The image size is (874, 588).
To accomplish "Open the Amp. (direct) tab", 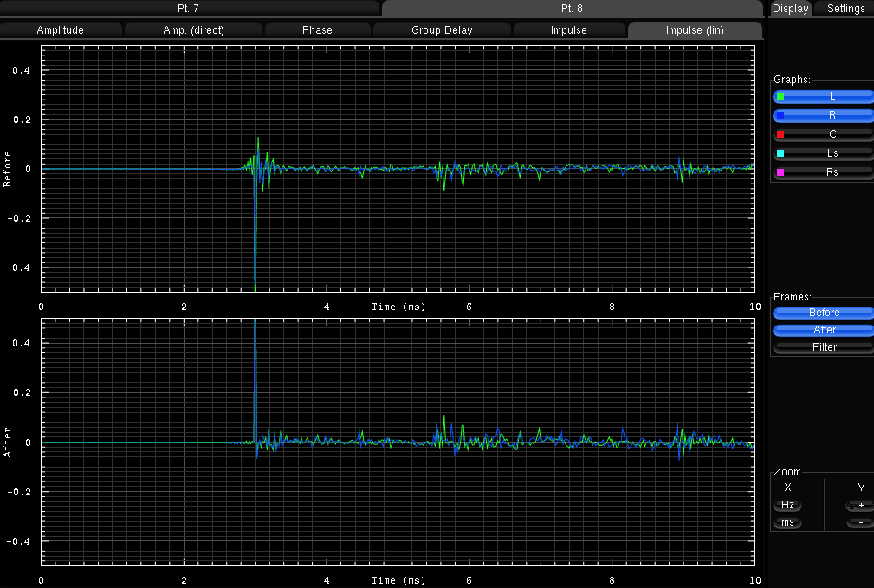I will click(x=193, y=30).
